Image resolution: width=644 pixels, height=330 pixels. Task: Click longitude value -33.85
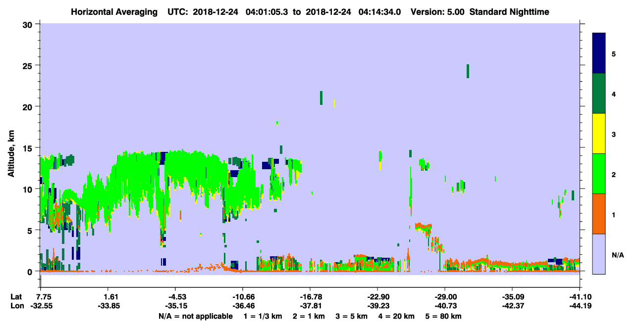click(x=110, y=306)
